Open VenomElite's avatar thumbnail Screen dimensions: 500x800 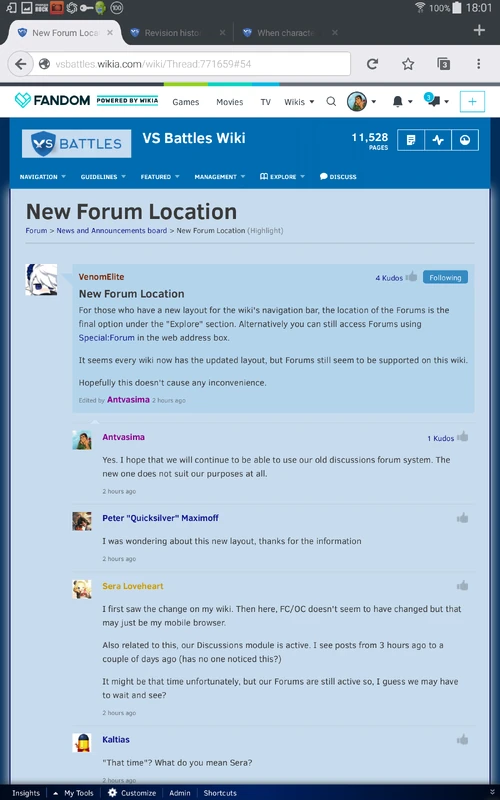(41, 280)
